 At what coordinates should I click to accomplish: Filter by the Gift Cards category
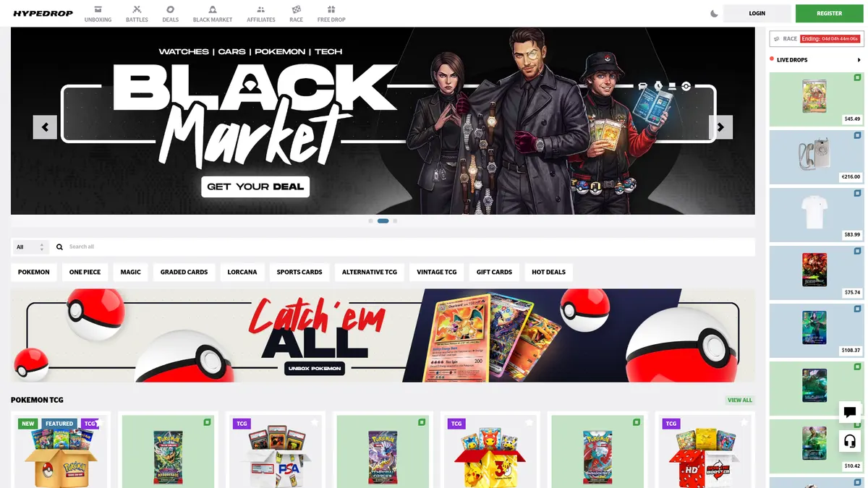(x=495, y=273)
